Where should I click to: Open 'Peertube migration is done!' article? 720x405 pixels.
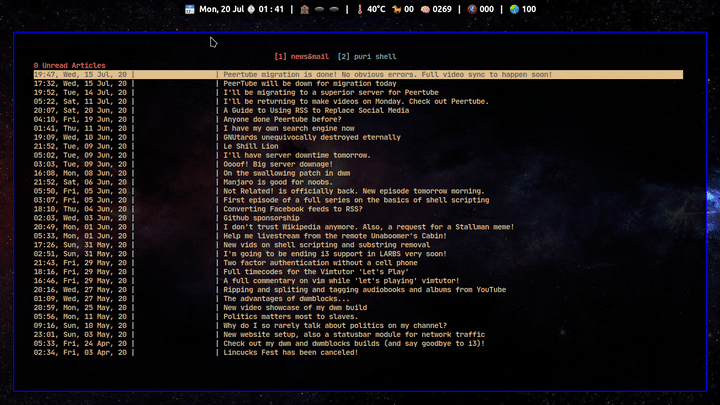tap(358, 74)
